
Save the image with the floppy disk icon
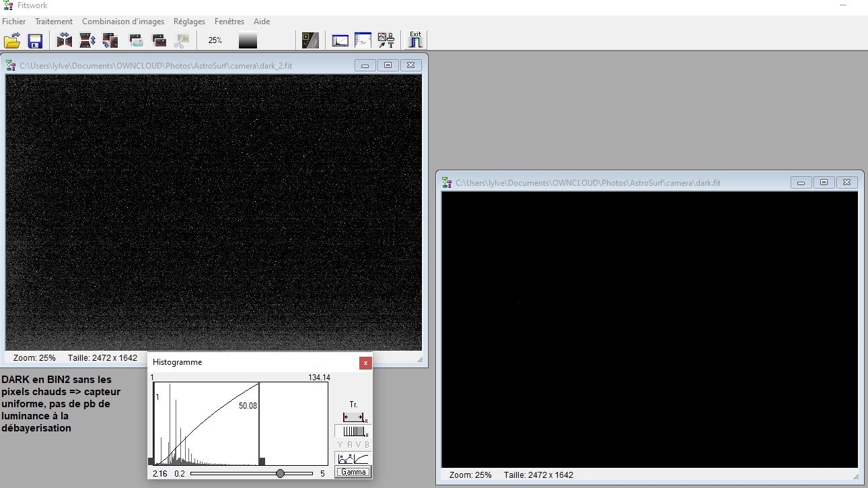tap(35, 41)
